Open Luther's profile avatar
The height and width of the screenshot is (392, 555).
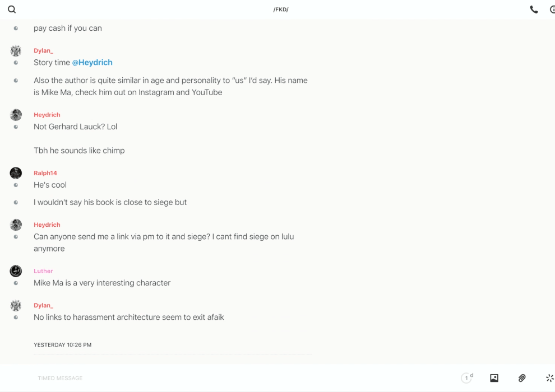pos(16,271)
